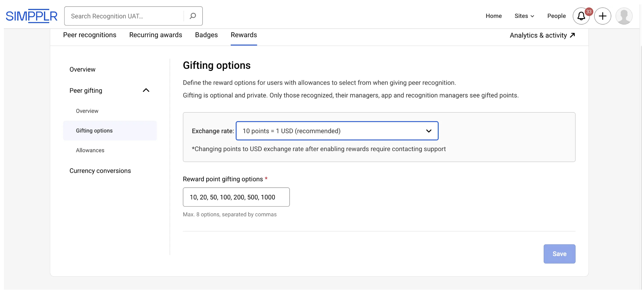
Task: Click the search magnifier icon
Action: coord(193,16)
